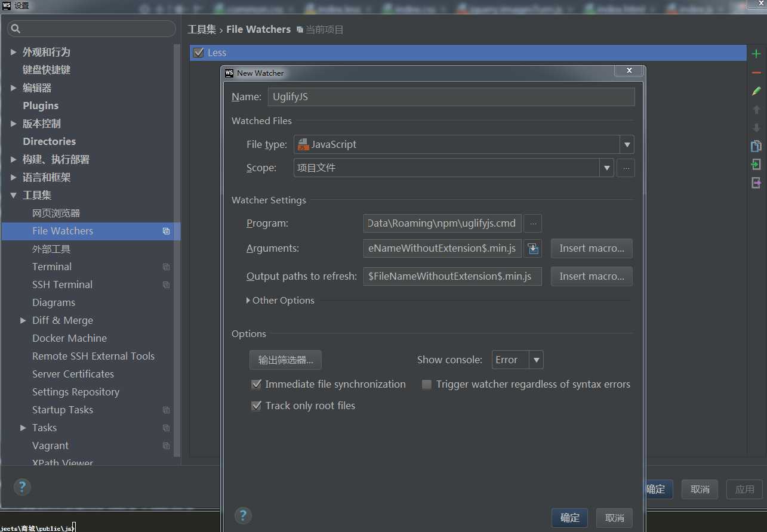
Task: Collapse 工具集 settings group
Action: tap(14, 196)
